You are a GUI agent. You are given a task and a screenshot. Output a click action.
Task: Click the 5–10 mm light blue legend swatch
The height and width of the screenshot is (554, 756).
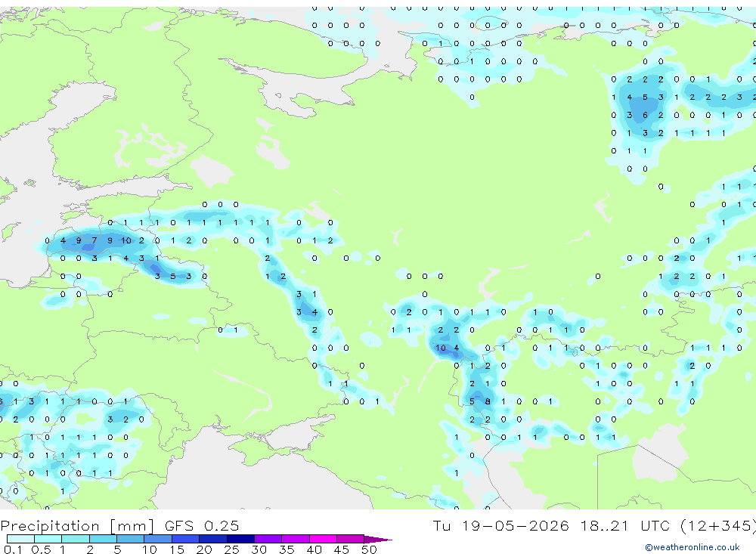[x=130, y=539]
